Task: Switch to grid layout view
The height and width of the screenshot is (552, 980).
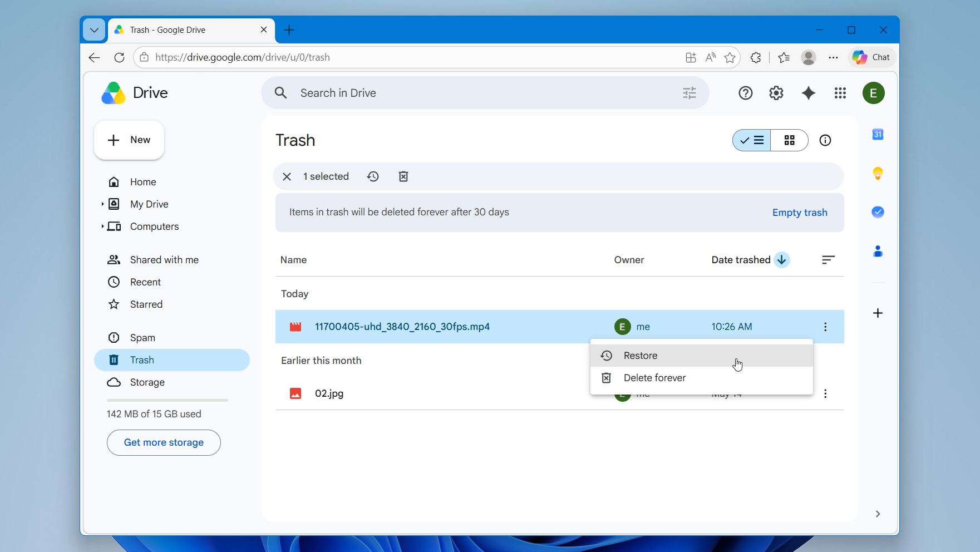Action: (790, 140)
